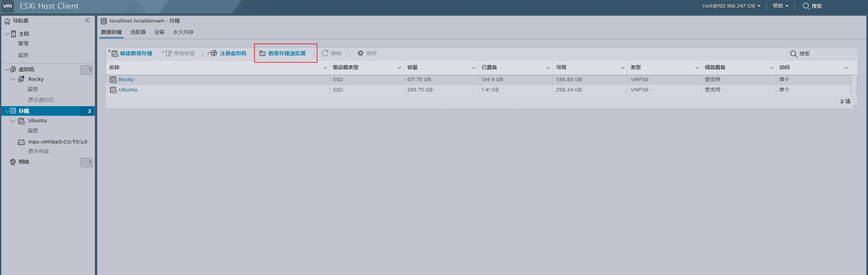The height and width of the screenshot is (275, 868).
Task: Click the magnifier icon in the table search box
Action: click(x=793, y=54)
